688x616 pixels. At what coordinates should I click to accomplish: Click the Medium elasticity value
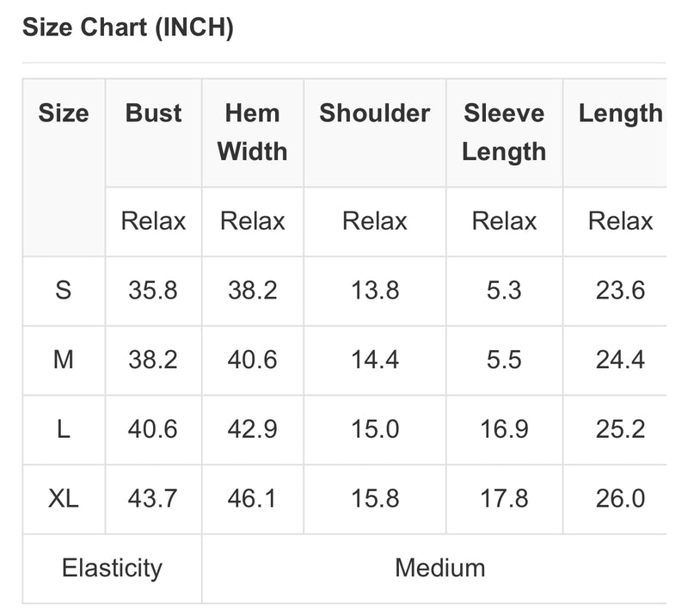tap(440, 568)
